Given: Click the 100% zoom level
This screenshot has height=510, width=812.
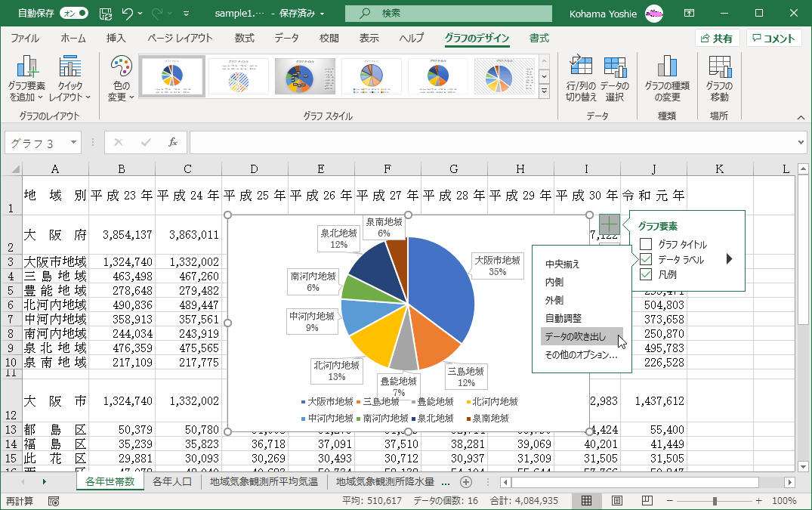Looking at the screenshot, I should coord(784,501).
